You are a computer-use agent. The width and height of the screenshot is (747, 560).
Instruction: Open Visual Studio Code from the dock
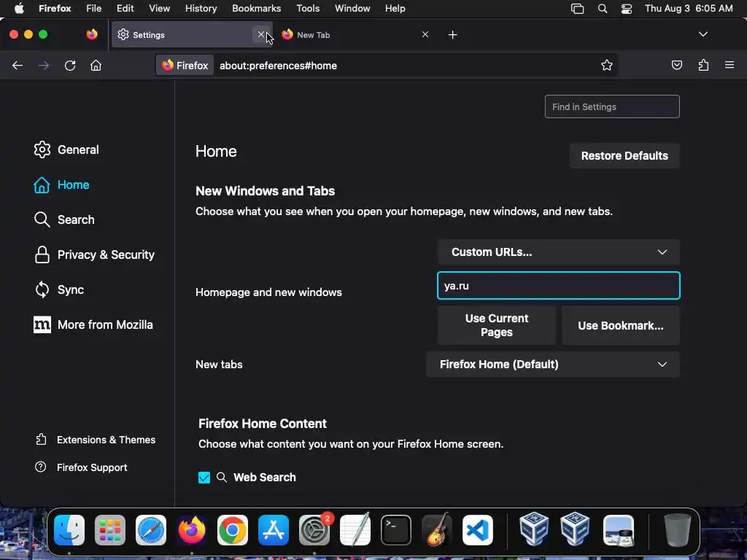(478, 530)
